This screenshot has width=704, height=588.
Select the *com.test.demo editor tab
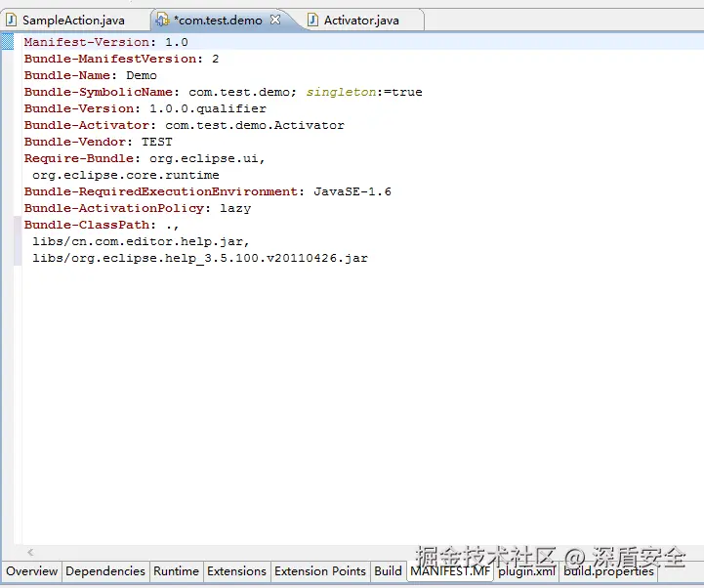(x=218, y=21)
